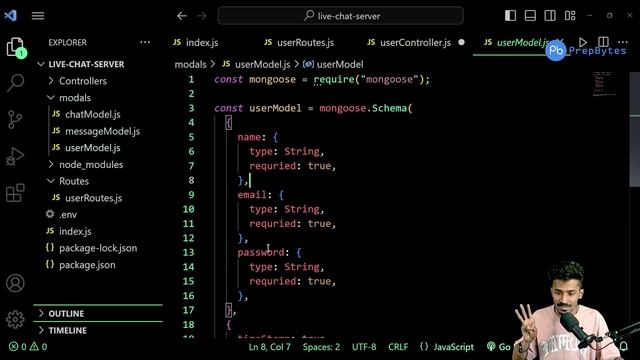
Task: Click modals breadcrumb segment
Action: [x=190, y=64]
